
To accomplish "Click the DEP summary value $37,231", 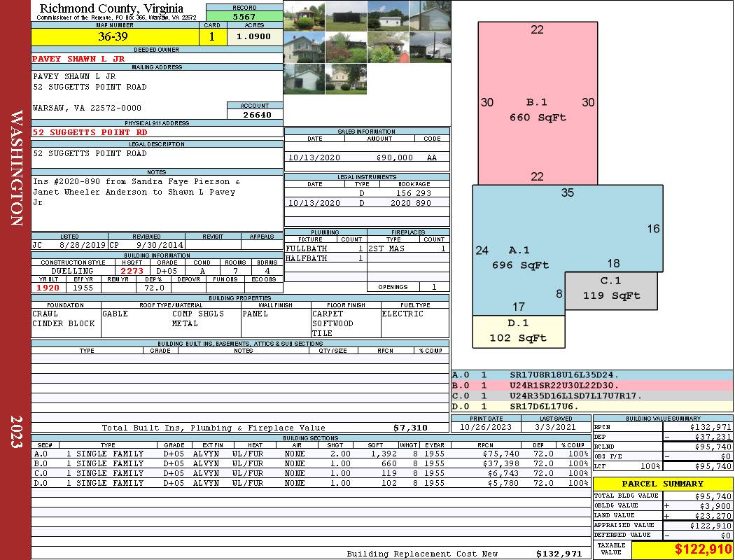I will coord(713,437).
